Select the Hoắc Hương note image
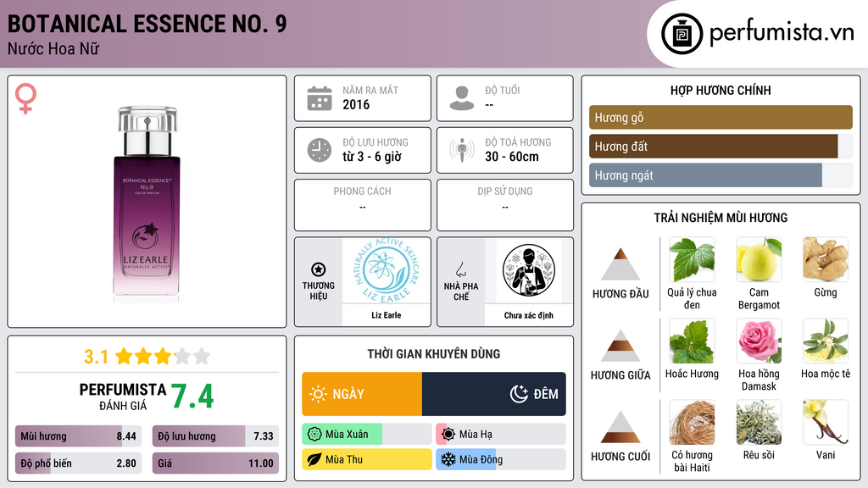The width and height of the screenshot is (868, 488). (x=692, y=341)
